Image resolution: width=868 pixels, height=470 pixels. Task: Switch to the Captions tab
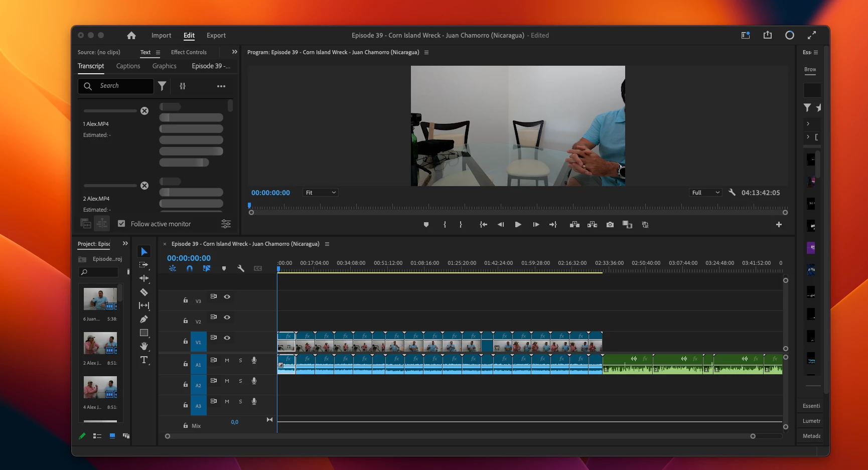(x=128, y=66)
